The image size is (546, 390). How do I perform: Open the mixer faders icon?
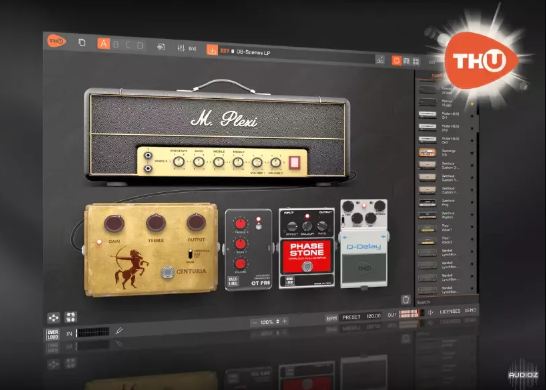coord(181,48)
